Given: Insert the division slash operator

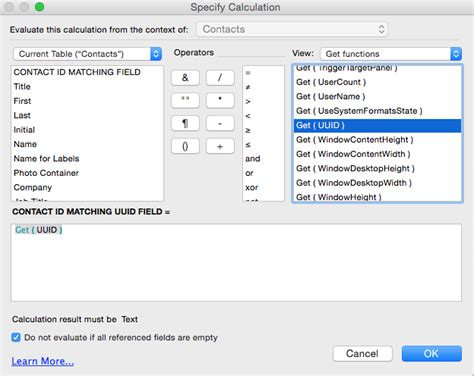Looking at the screenshot, I should point(220,78).
